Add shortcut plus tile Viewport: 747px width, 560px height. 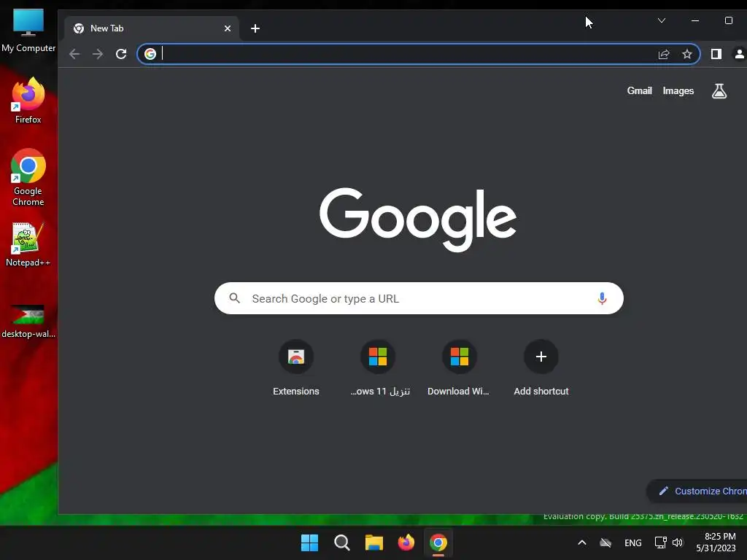[541, 367]
